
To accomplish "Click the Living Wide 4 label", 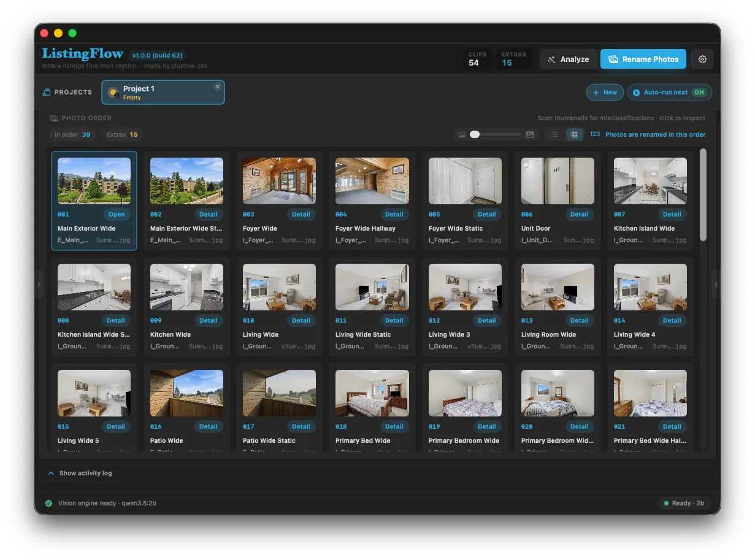I will 635,334.
